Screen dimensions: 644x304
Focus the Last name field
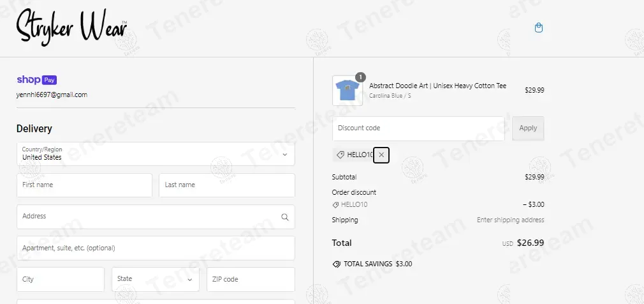coord(227,185)
